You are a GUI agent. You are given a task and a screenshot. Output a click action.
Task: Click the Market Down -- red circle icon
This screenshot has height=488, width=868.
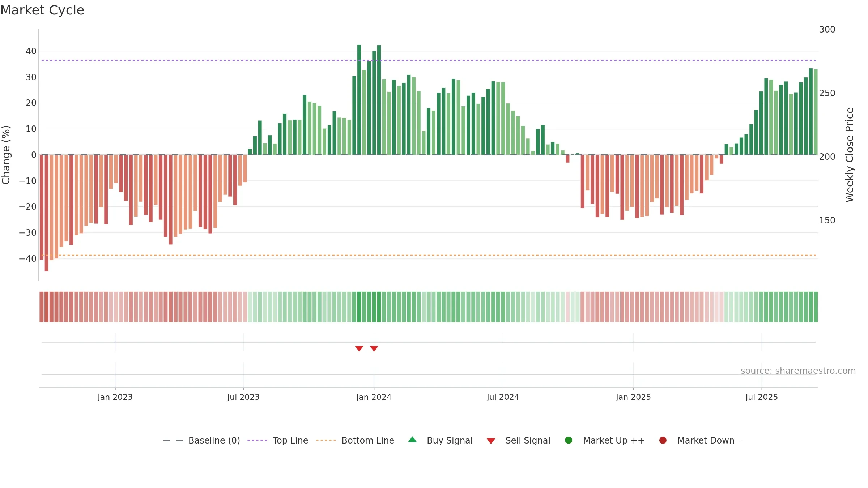[663, 440]
